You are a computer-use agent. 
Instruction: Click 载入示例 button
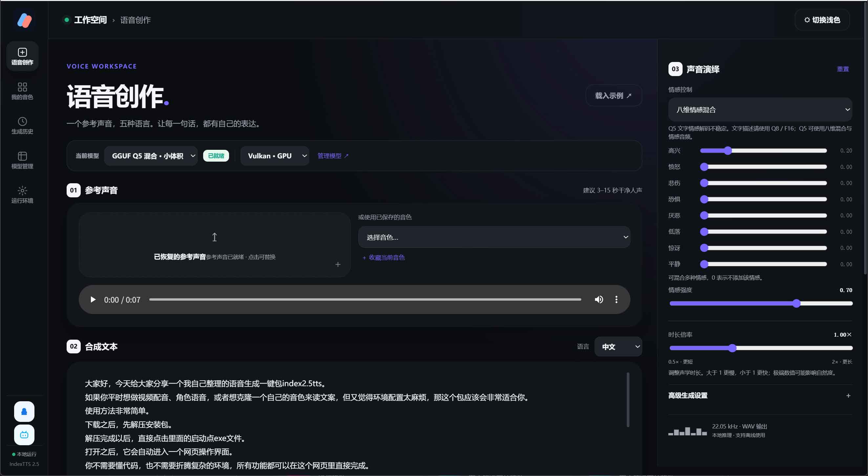pos(614,96)
